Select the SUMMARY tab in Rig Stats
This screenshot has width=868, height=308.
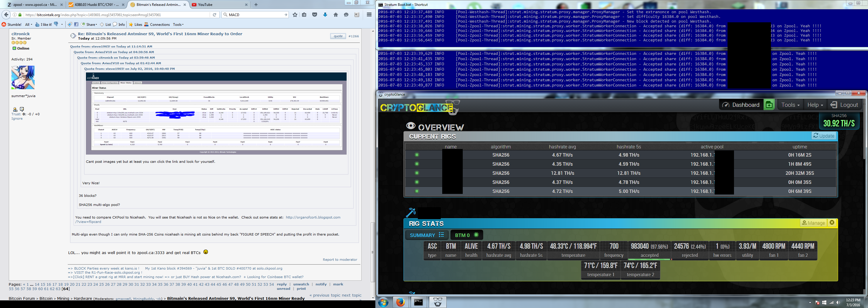coord(427,235)
